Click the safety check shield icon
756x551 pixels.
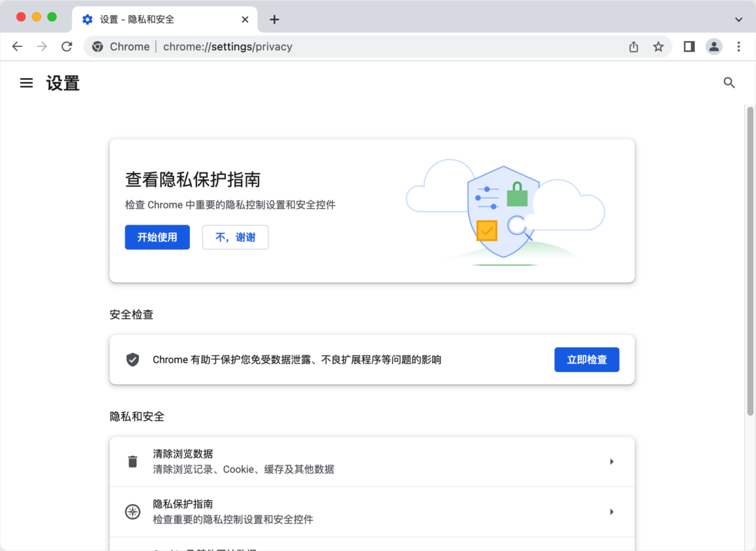pyautogui.click(x=133, y=360)
